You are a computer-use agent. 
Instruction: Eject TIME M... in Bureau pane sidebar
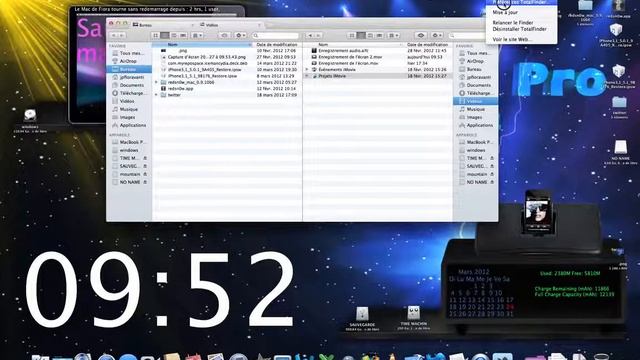tap(145, 158)
